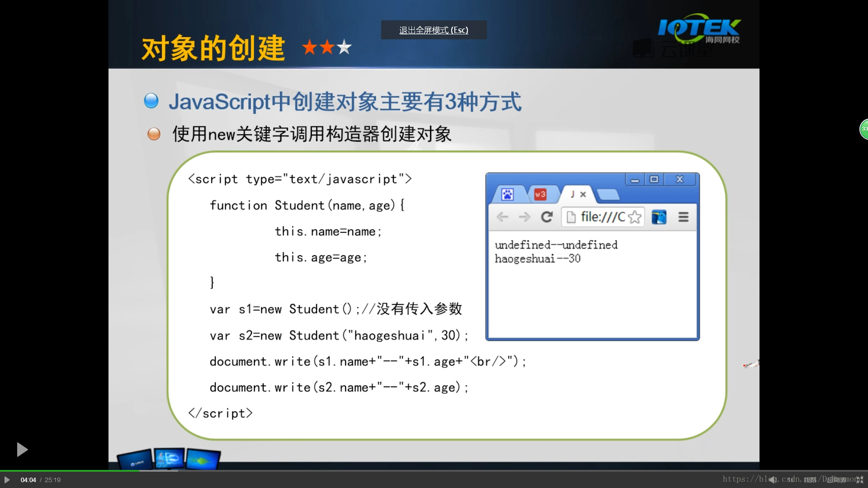The width and height of the screenshot is (868, 488).
Task: Click the text undefined--undefined
Action: click(556, 245)
